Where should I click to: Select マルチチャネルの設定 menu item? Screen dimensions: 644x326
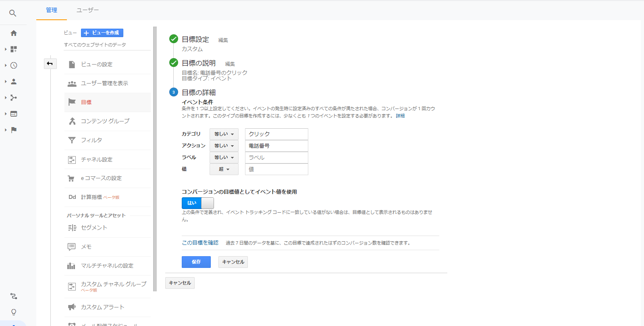click(108, 266)
